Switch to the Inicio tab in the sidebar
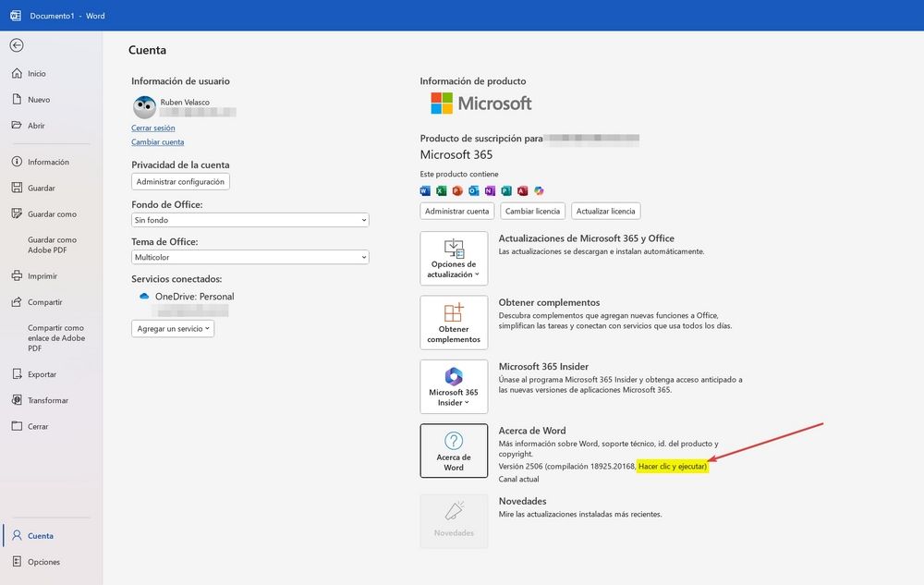924x585 pixels. tap(38, 73)
